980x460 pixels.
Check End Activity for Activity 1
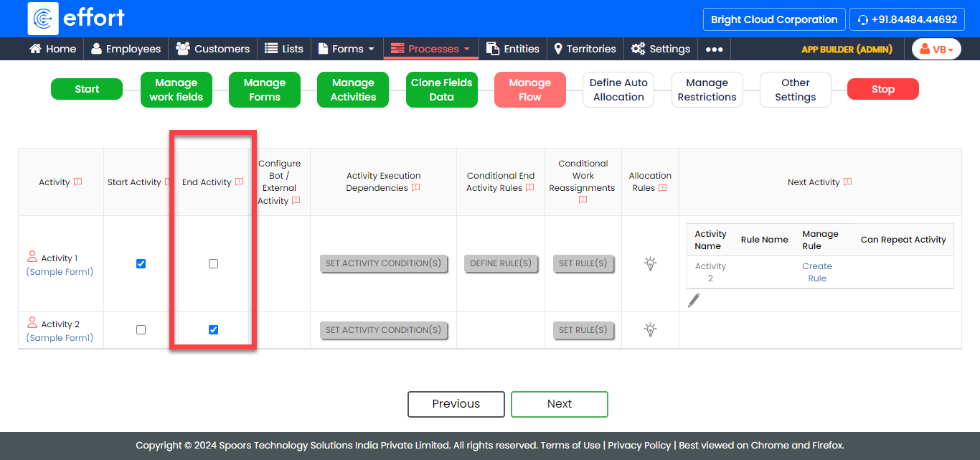(x=213, y=263)
